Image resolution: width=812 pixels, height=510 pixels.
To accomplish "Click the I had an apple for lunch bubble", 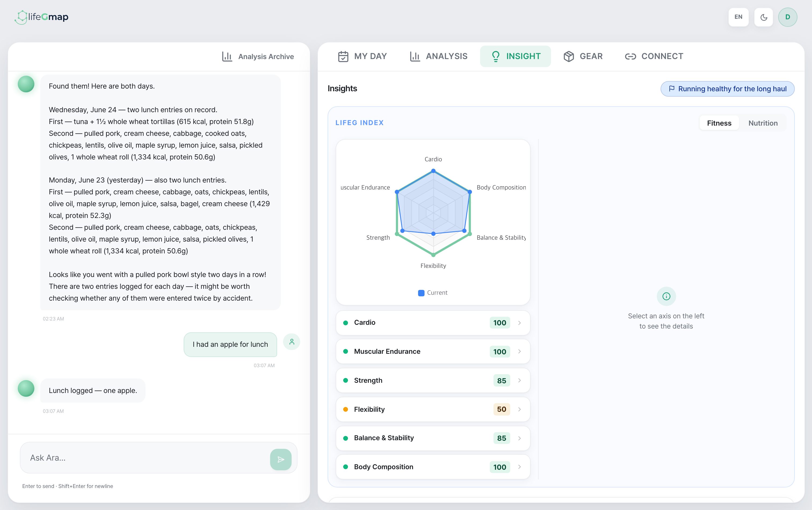I will pyautogui.click(x=230, y=344).
